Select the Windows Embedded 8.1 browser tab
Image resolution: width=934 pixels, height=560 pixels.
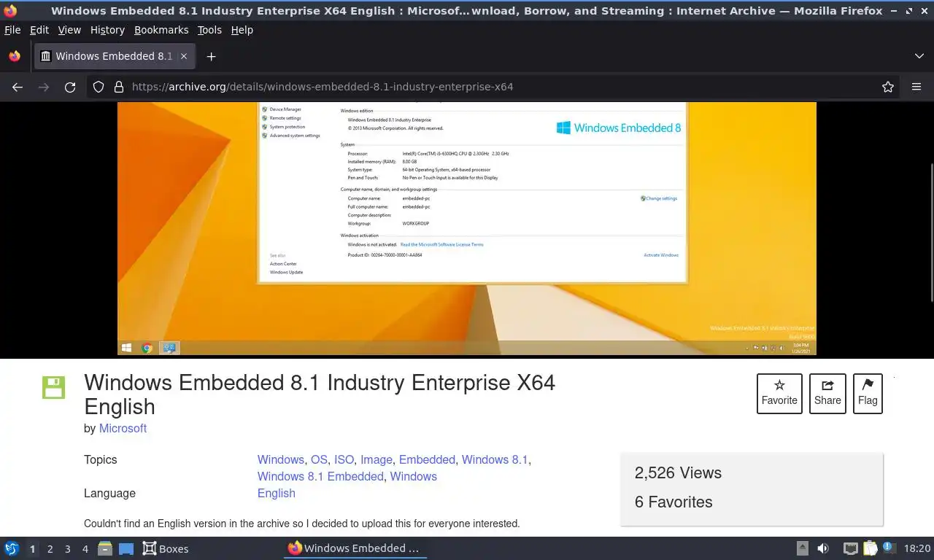click(x=114, y=56)
